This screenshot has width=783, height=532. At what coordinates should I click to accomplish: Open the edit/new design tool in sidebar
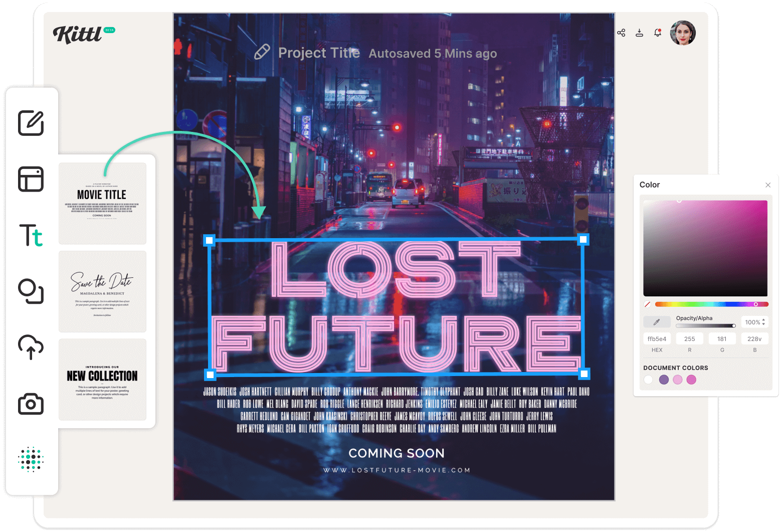pos(31,123)
